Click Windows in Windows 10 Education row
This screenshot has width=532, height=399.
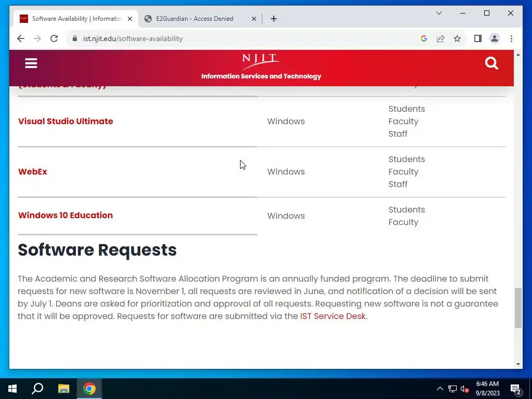(286, 216)
